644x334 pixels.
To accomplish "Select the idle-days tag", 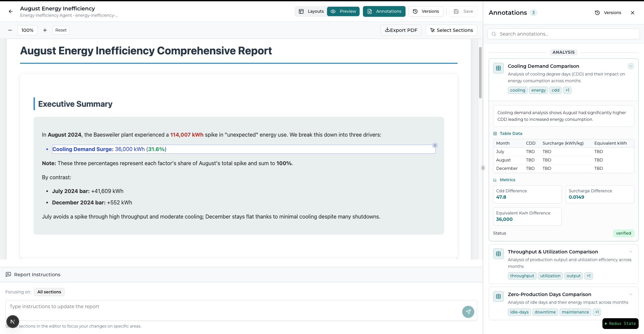I will tap(519, 312).
